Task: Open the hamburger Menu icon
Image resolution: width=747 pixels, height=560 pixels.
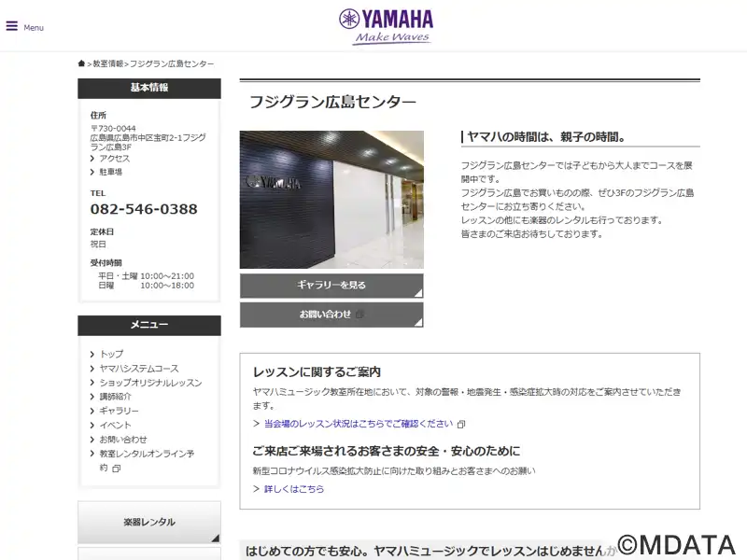Action: click(x=12, y=26)
